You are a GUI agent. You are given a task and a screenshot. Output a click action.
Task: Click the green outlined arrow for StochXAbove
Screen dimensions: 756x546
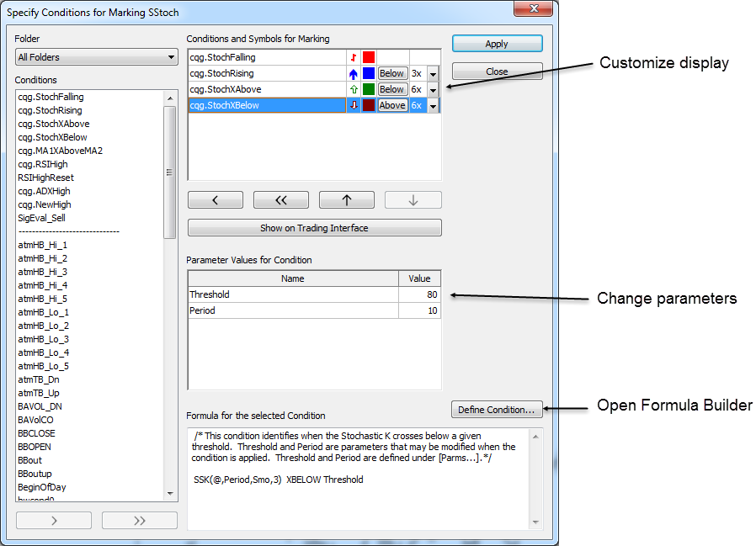[354, 89]
